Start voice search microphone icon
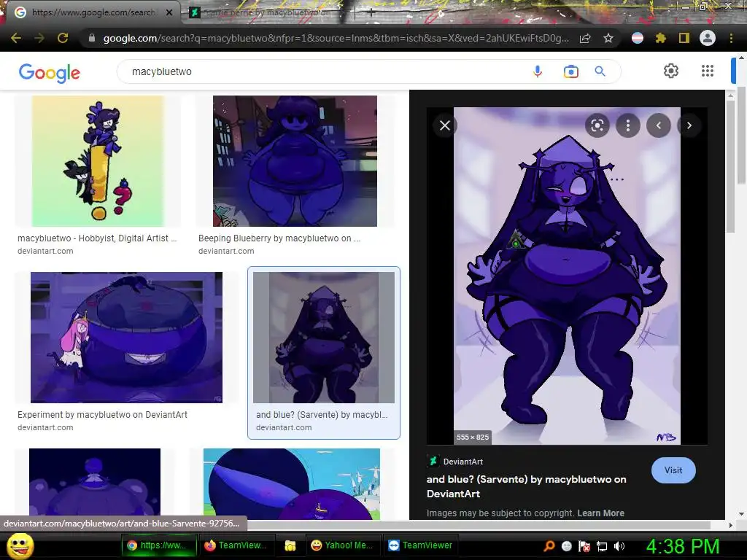This screenshot has height=560, width=747. pos(538,71)
